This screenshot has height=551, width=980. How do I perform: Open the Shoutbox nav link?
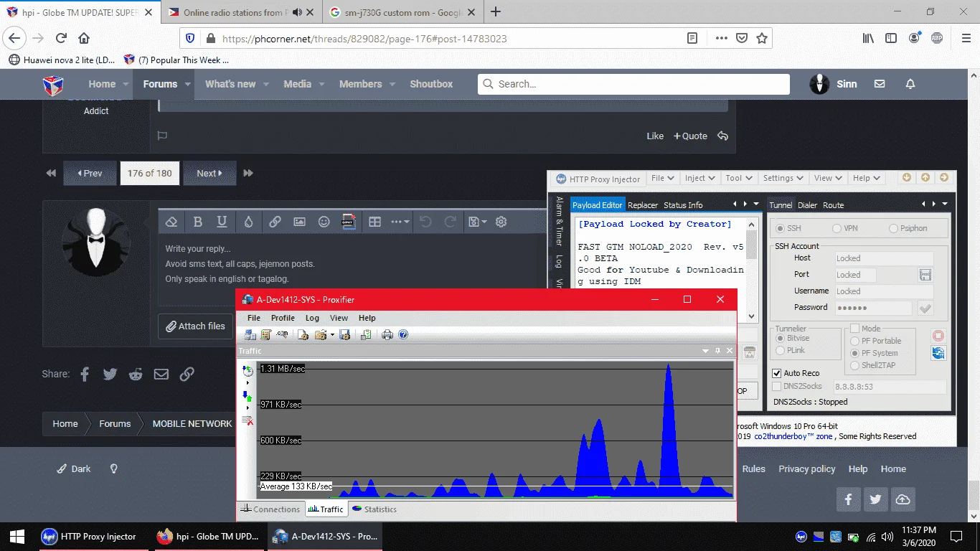pyautogui.click(x=431, y=84)
